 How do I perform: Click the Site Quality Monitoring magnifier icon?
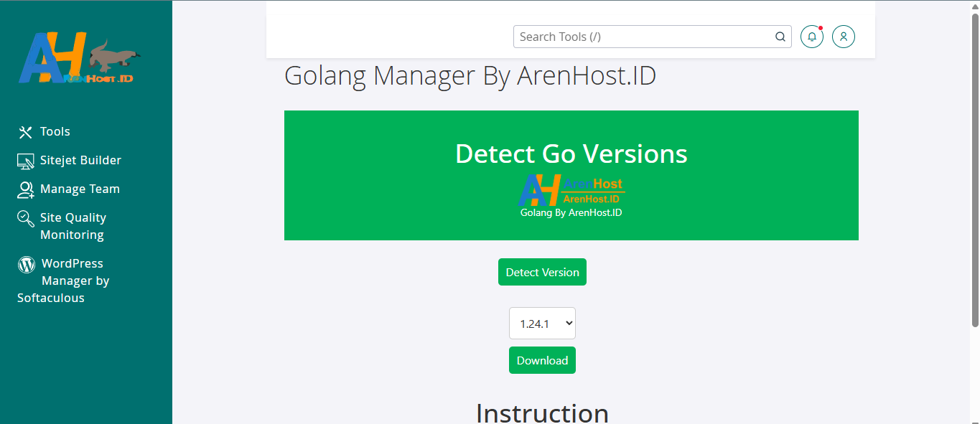(26, 218)
